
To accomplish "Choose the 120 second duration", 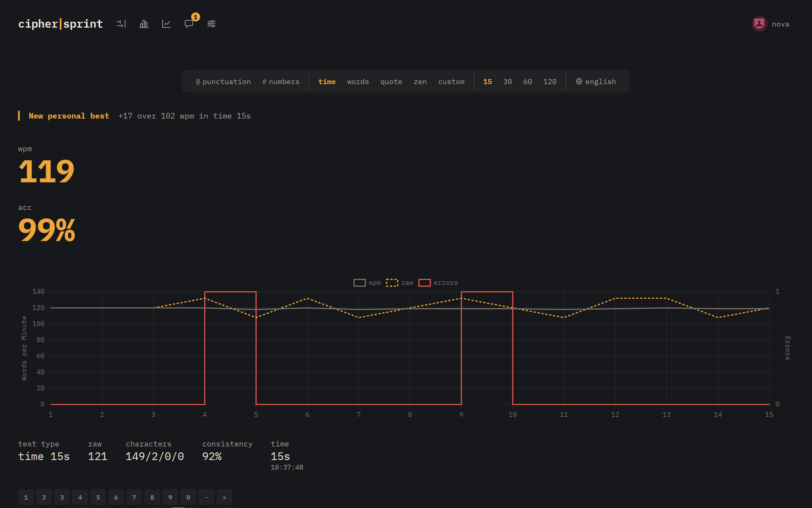I will pyautogui.click(x=550, y=82).
